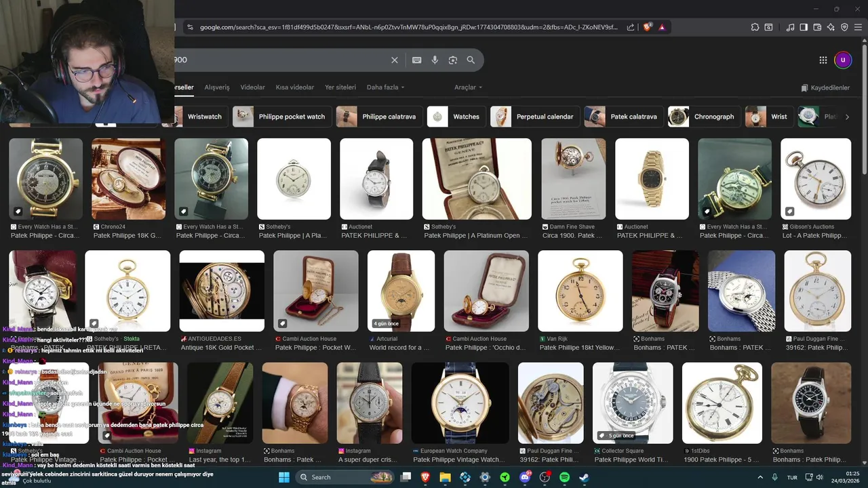Open 'Patek Philippe : Occhio d...' Cambi link
This screenshot has height=488, width=868.
pos(486,348)
